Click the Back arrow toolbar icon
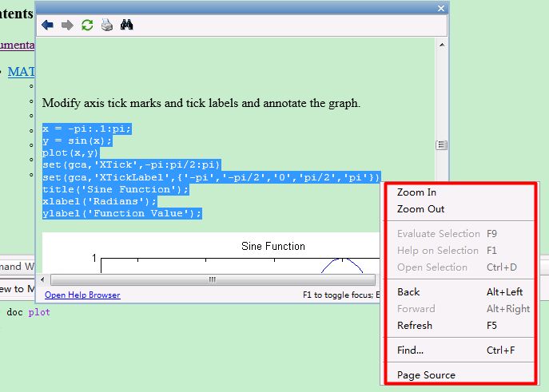 [x=47, y=26]
